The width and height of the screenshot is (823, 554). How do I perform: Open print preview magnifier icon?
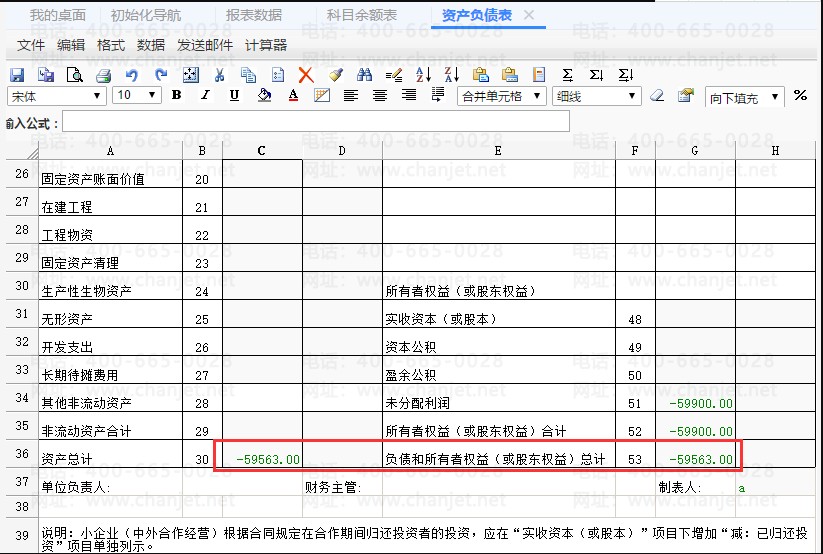[75, 75]
